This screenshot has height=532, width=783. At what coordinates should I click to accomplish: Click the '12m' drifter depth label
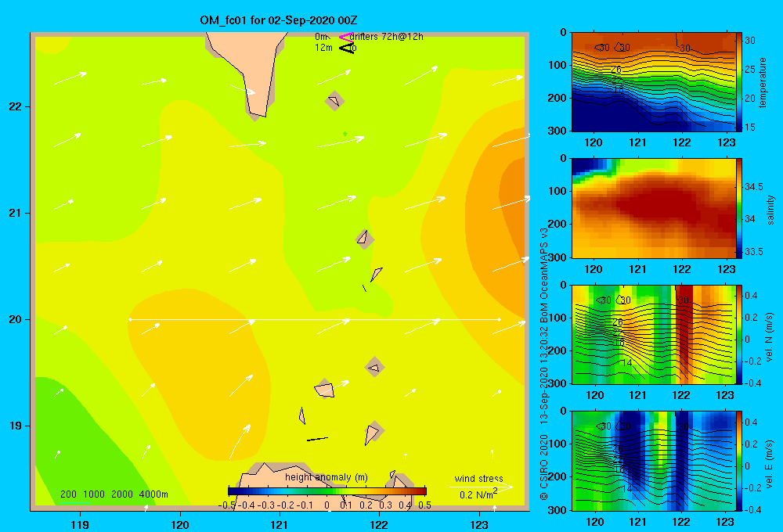pos(323,48)
